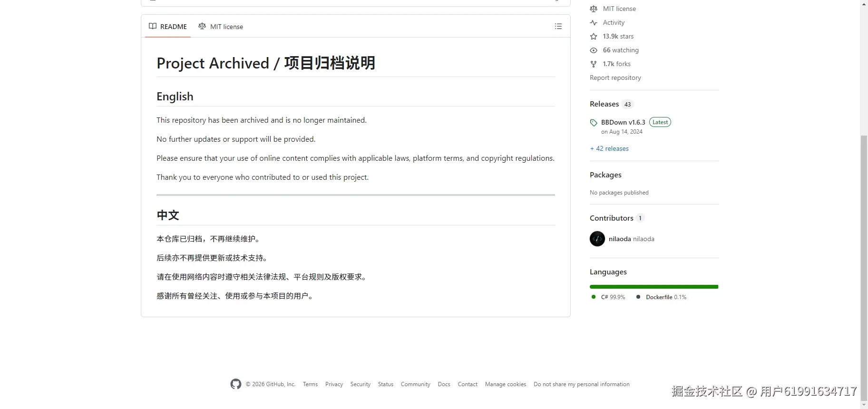Open the Releases heading link
The image size is (868, 409).
[604, 104]
